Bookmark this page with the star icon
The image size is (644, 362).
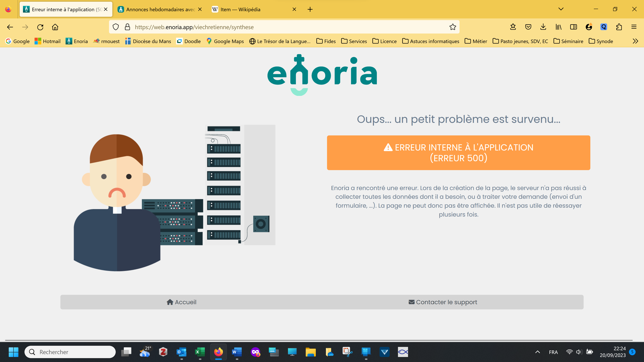(452, 27)
